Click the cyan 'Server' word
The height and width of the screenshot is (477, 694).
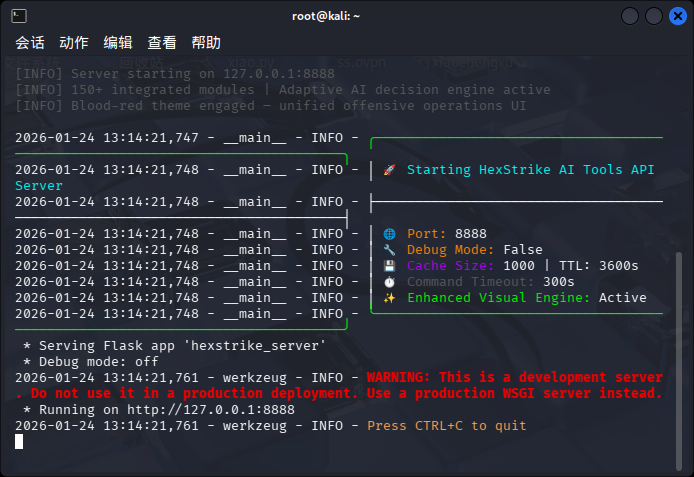click(39, 186)
